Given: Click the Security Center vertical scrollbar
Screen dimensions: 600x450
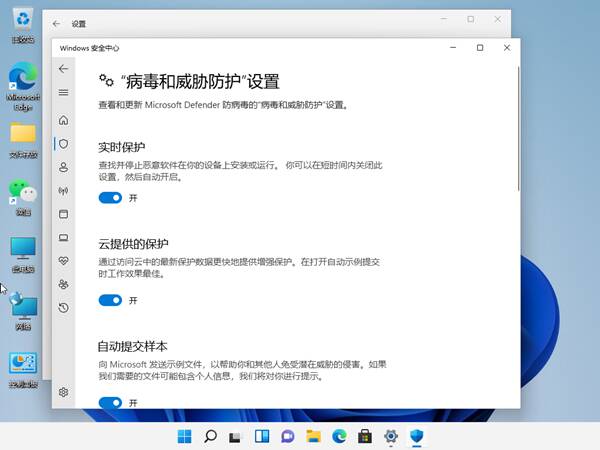Looking at the screenshot, I should click(518, 129).
